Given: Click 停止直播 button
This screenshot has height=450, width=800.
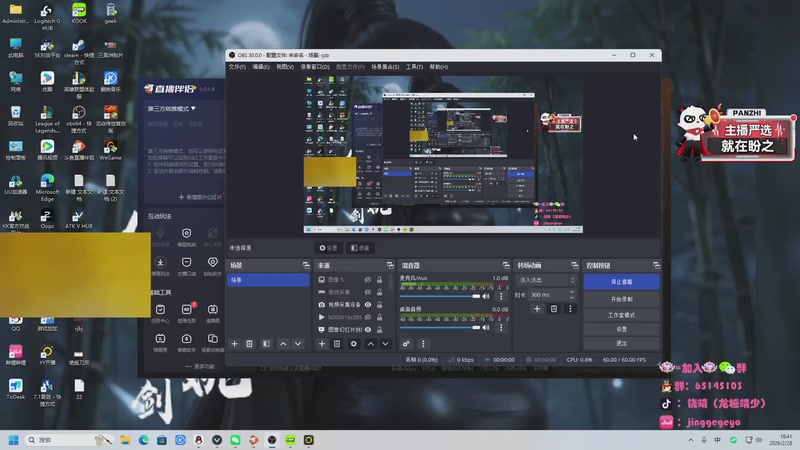Looking at the screenshot, I should (x=621, y=282).
